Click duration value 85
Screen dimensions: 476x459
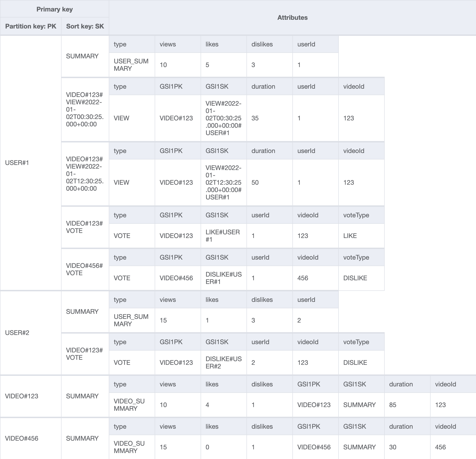pos(407,405)
